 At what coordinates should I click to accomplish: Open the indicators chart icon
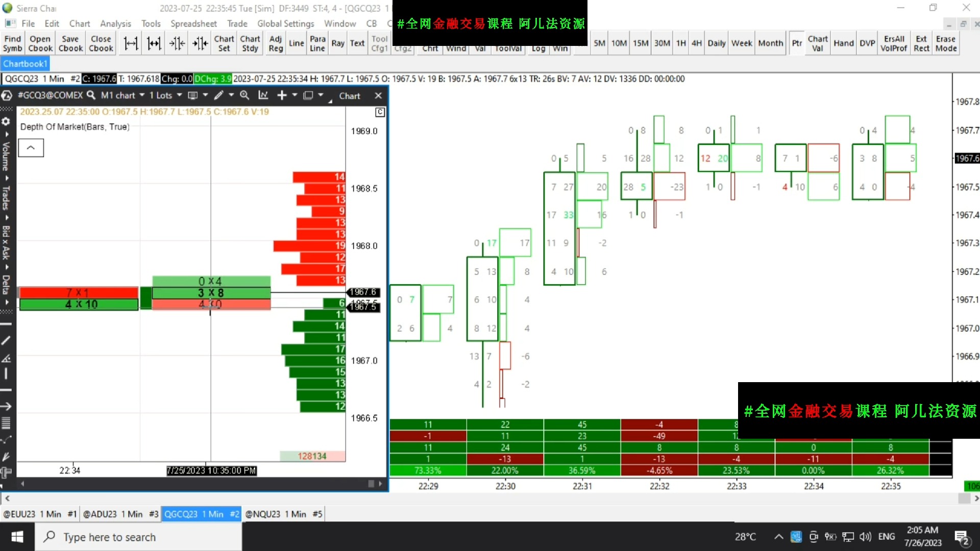tap(263, 95)
